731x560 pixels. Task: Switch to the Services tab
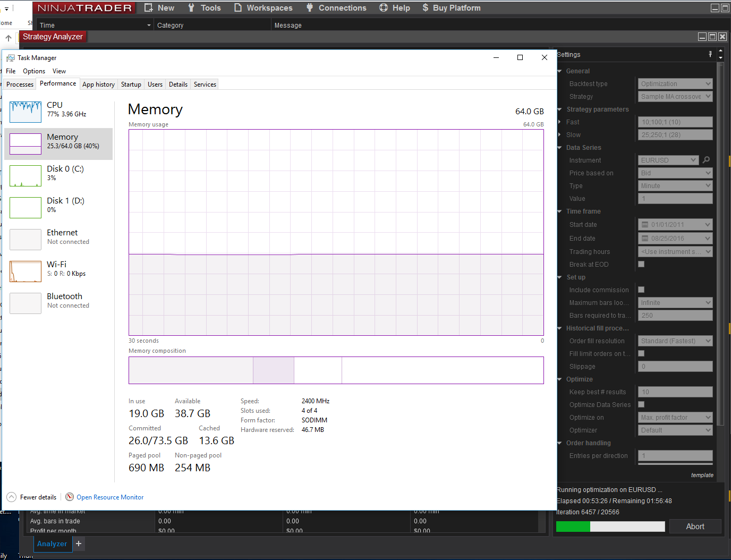tap(205, 84)
